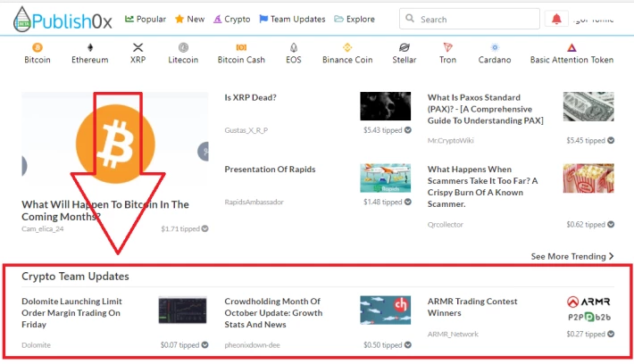Screen dimensions: 634x364
Task: Expand the $1.71 tipped dropdown arrow
Action: [205, 228]
